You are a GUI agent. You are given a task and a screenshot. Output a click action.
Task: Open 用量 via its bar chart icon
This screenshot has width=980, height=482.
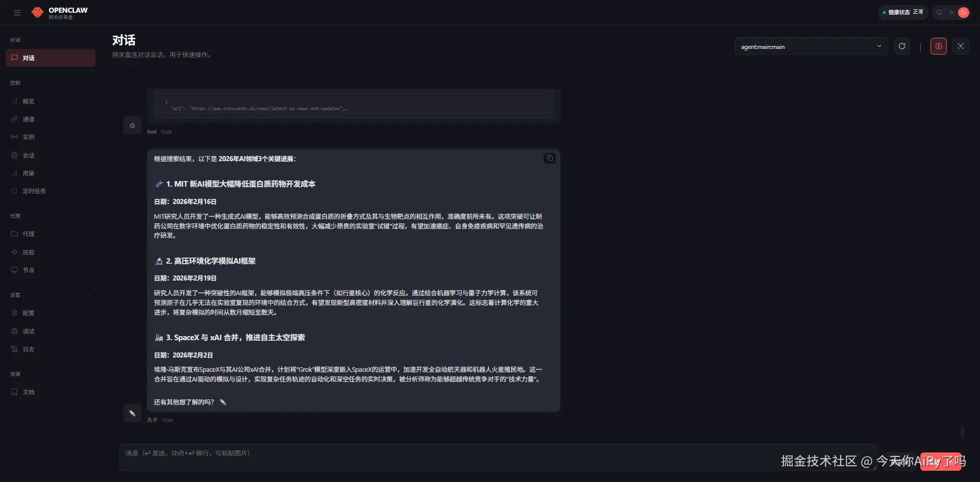14,173
